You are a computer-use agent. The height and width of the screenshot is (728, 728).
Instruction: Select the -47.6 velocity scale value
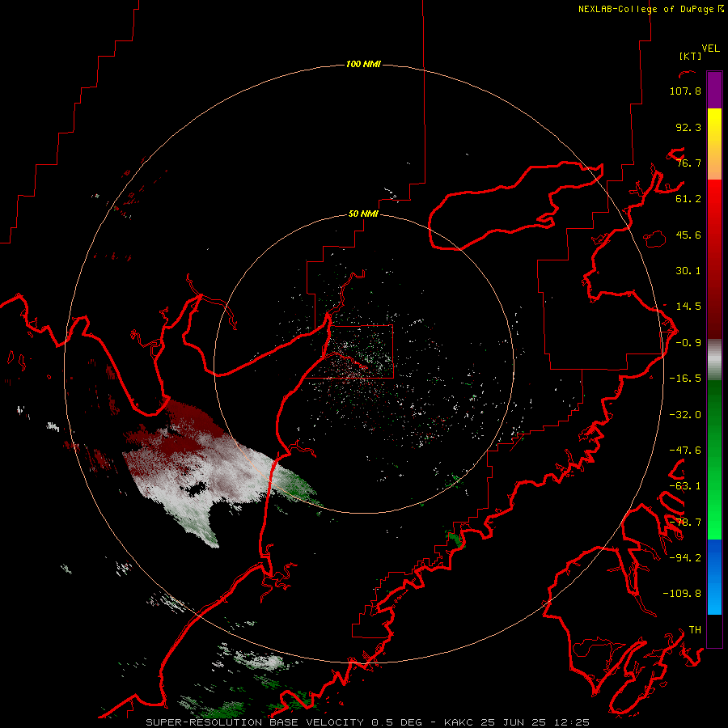click(685, 451)
